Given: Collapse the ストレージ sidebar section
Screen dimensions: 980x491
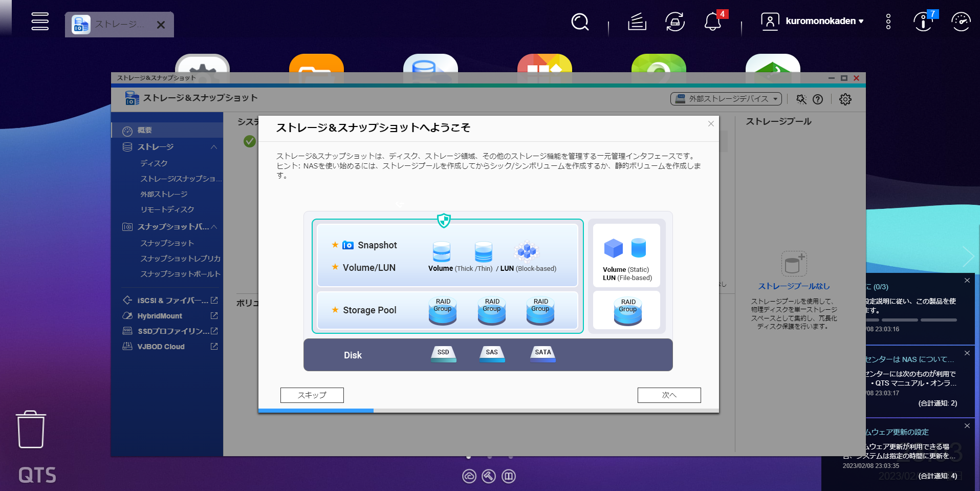Looking at the screenshot, I should 214,147.
